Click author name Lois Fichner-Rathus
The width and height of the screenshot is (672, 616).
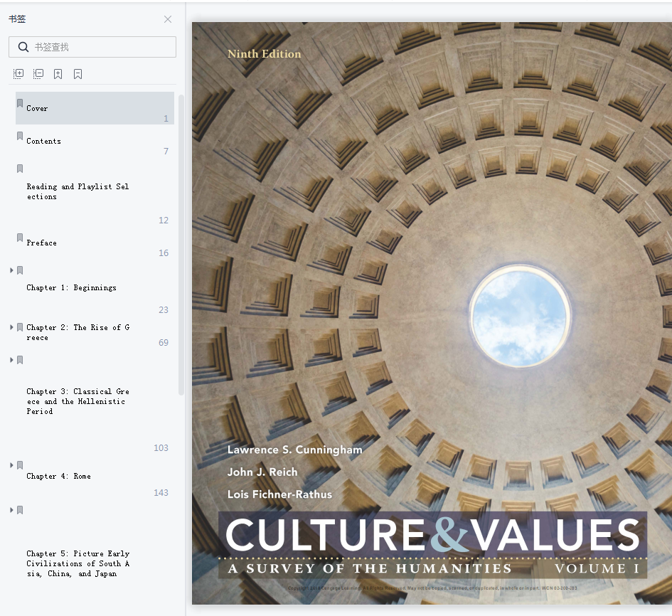pos(279,494)
